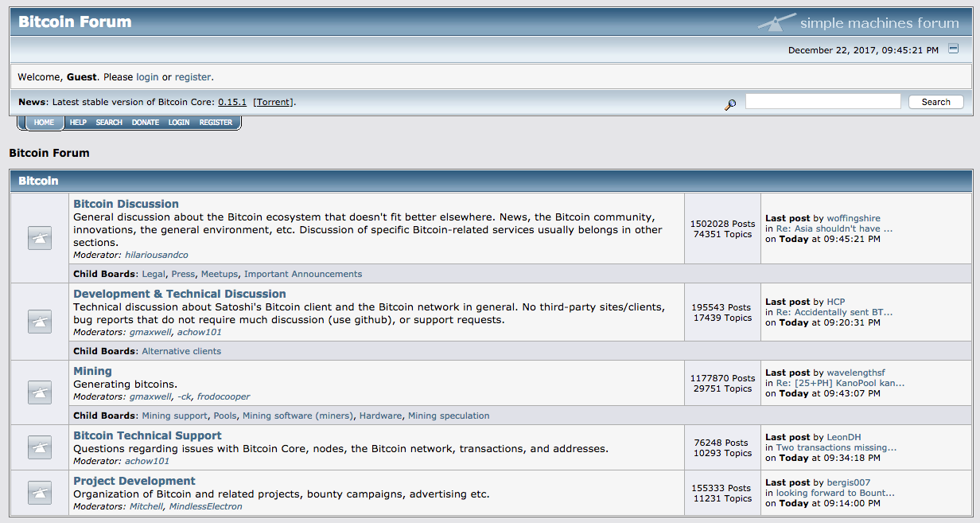Screen dimensions: 980x523
Task: Open the Bitcoin Technical Support board
Action: pos(147,435)
